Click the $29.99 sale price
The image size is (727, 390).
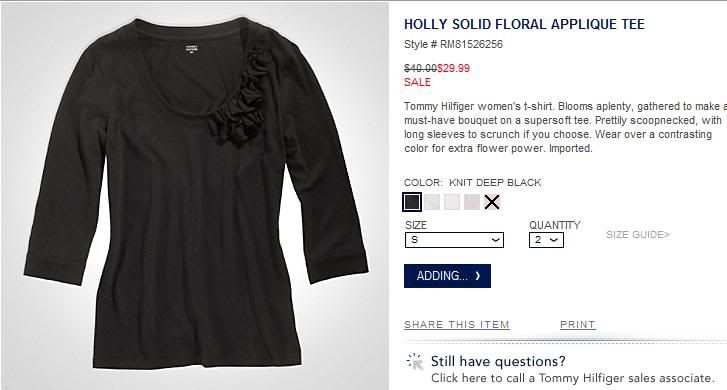(453, 68)
